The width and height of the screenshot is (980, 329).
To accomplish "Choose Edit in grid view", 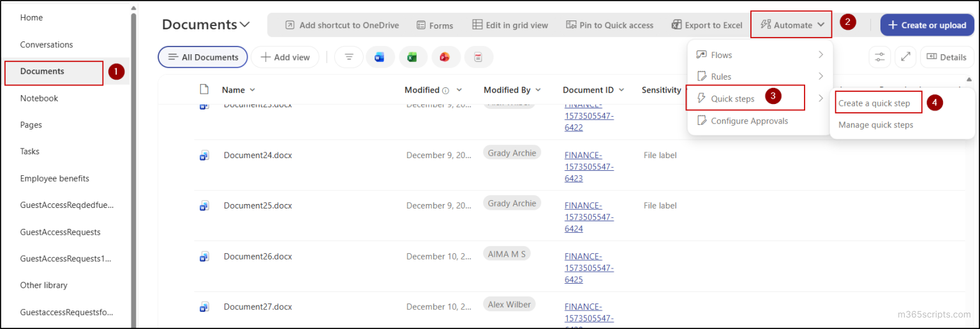I will (x=510, y=25).
